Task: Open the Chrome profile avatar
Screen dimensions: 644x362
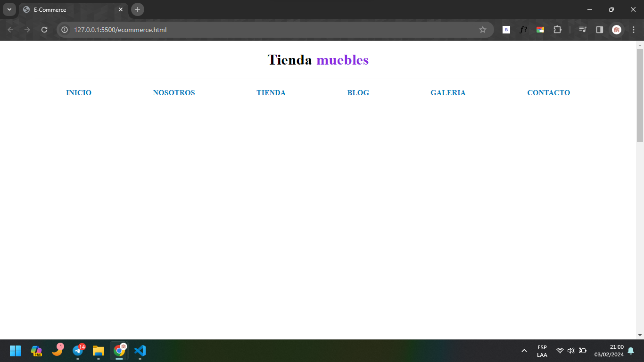Action: click(x=617, y=30)
